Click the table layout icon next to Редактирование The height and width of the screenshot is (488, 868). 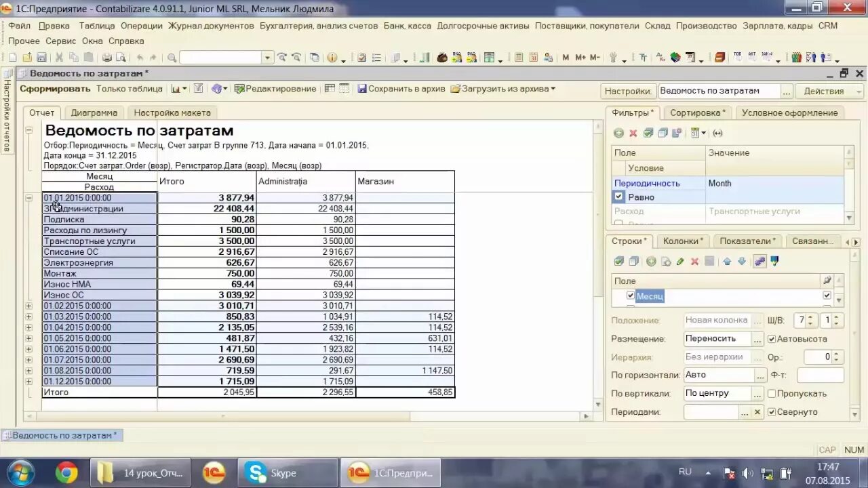(330, 89)
